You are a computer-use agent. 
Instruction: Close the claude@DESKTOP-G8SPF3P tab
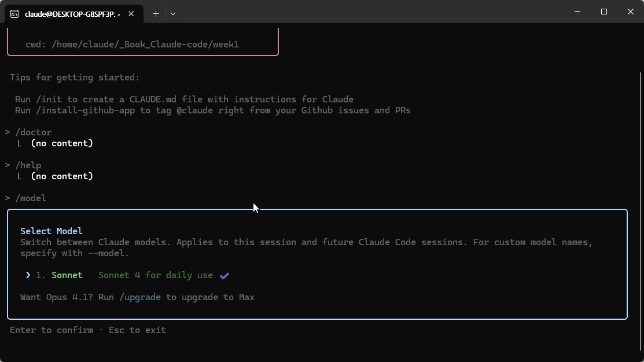[x=131, y=14]
